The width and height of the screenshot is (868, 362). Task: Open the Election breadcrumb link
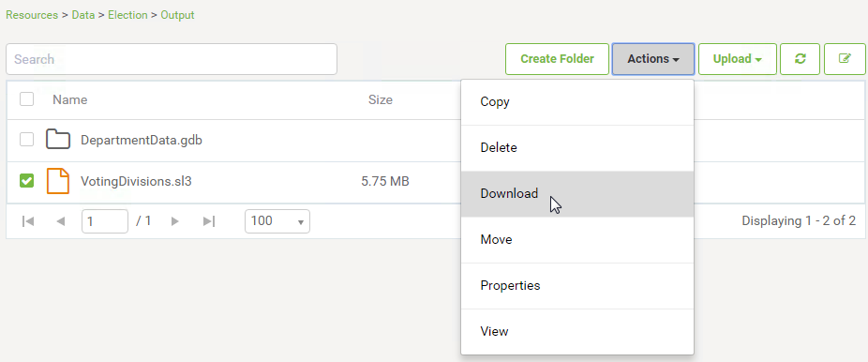(x=127, y=15)
